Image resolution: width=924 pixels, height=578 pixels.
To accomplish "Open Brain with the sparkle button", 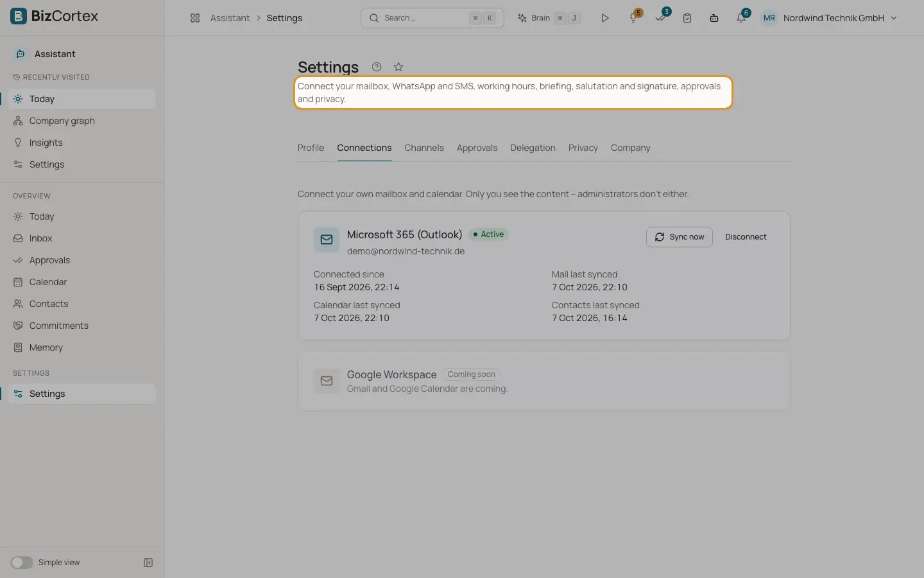I will [549, 18].
